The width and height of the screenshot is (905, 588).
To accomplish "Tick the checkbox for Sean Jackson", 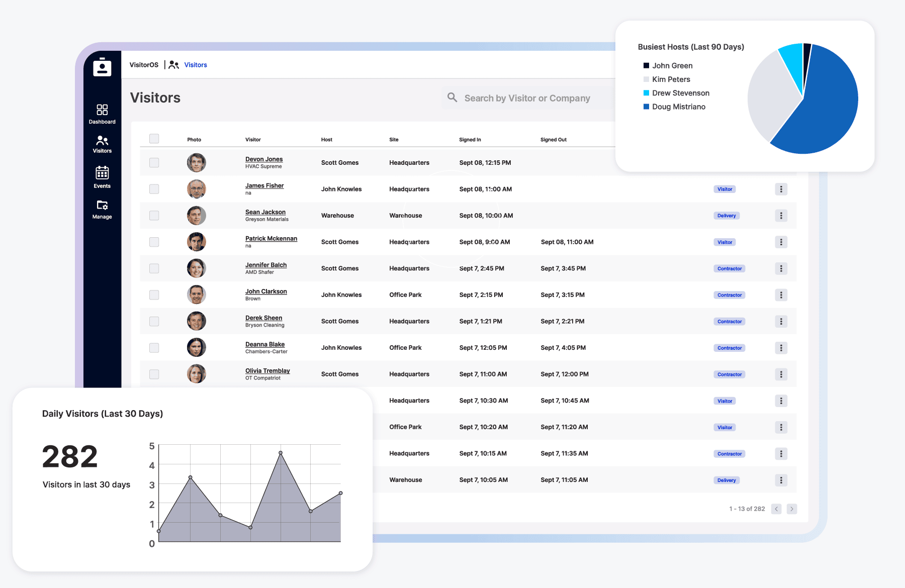I will (154, 215).
